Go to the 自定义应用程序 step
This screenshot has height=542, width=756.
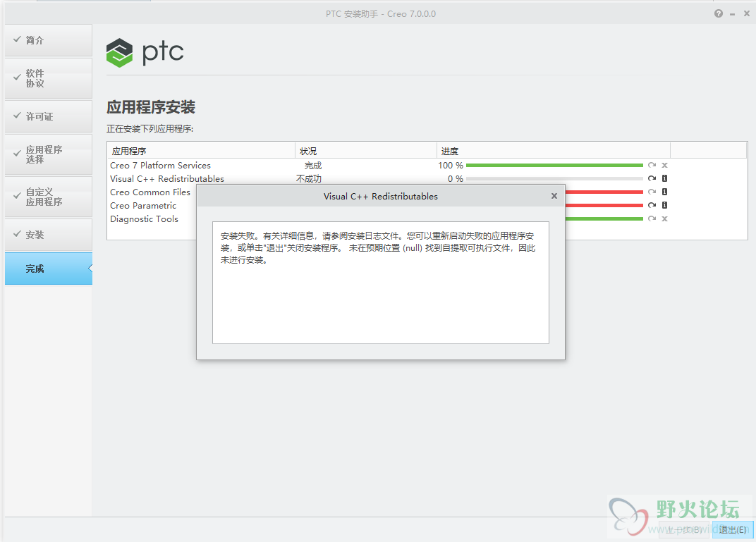(48, 197)
